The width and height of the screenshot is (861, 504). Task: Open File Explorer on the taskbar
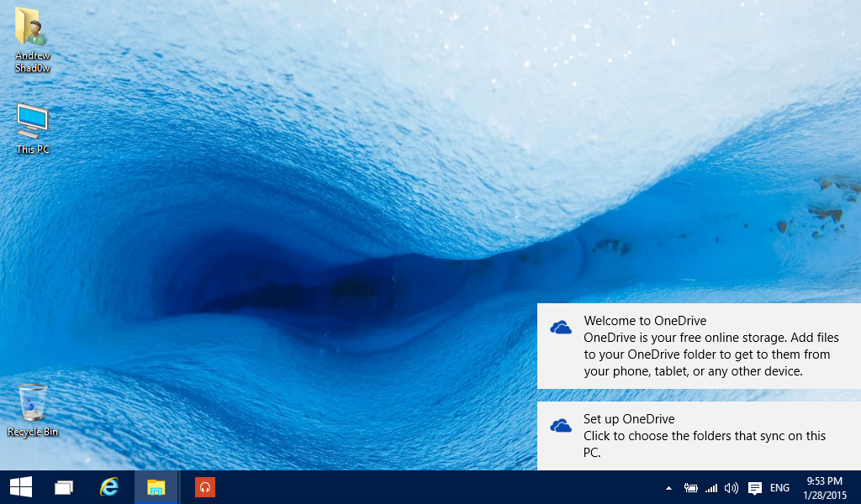(x=156, y=487)
